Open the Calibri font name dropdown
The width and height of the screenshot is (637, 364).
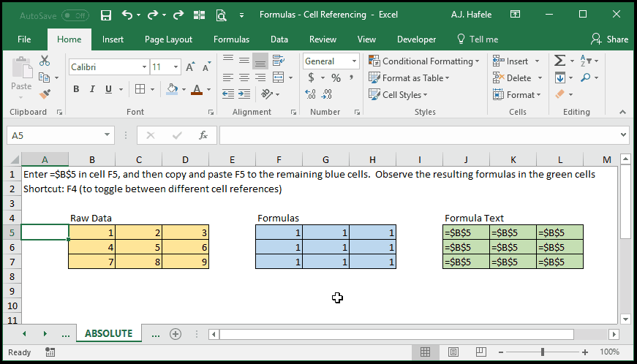pyautogui.click(x=144, y=67)
